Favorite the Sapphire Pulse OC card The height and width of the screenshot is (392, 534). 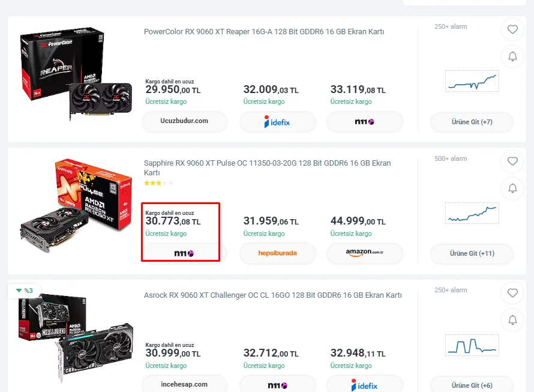click(x=512, y=161)
